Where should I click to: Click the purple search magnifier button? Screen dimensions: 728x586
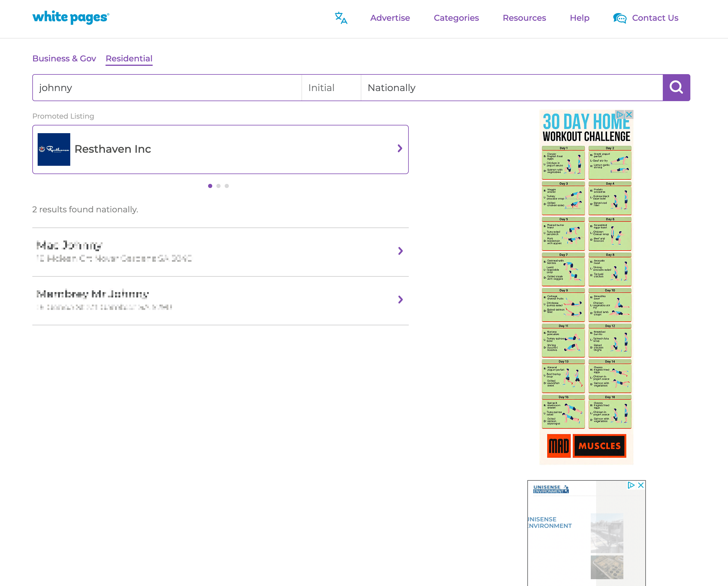(x=676, y=87)
